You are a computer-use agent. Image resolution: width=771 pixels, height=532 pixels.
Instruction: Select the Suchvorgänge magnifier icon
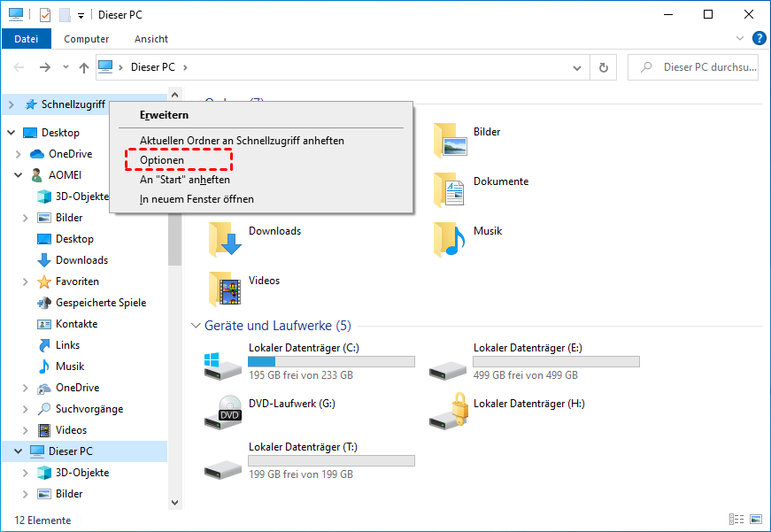44,409
